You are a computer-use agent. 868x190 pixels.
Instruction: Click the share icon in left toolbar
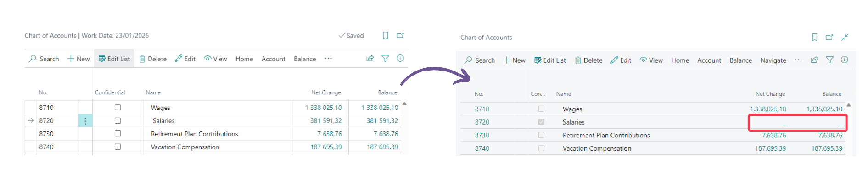[370, 59]
